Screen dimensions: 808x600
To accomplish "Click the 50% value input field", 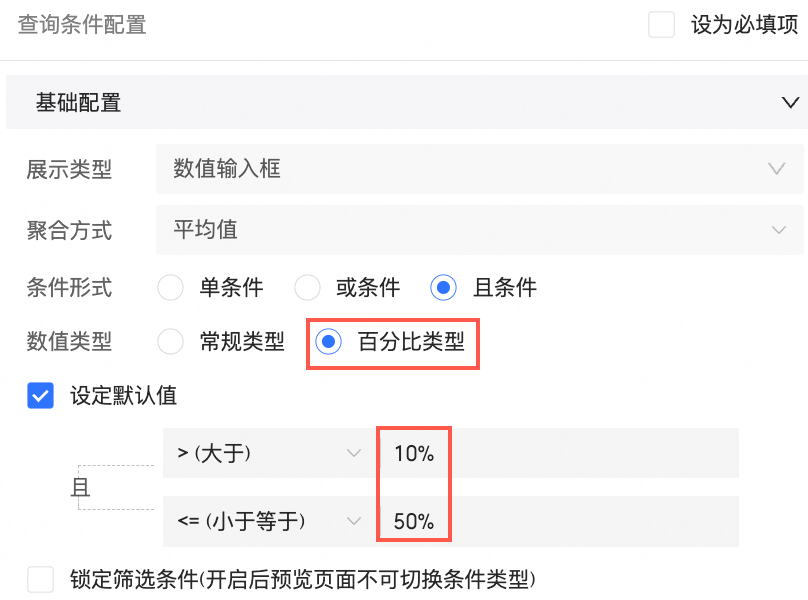I will click(560, 521).
